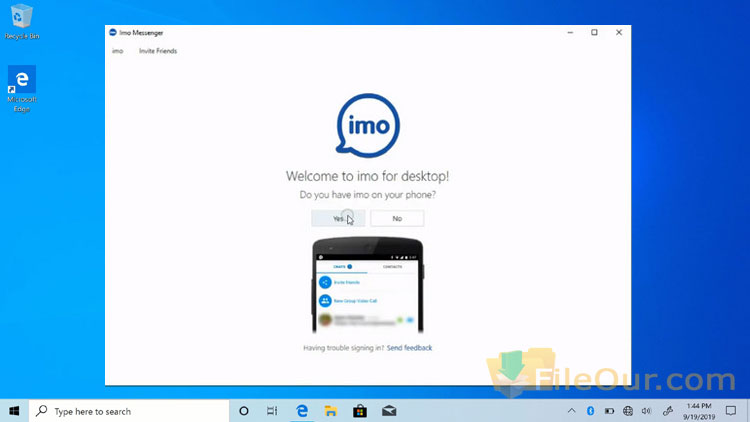Open the Action Center notifications icon
The image size is (750, 422).
731,411
